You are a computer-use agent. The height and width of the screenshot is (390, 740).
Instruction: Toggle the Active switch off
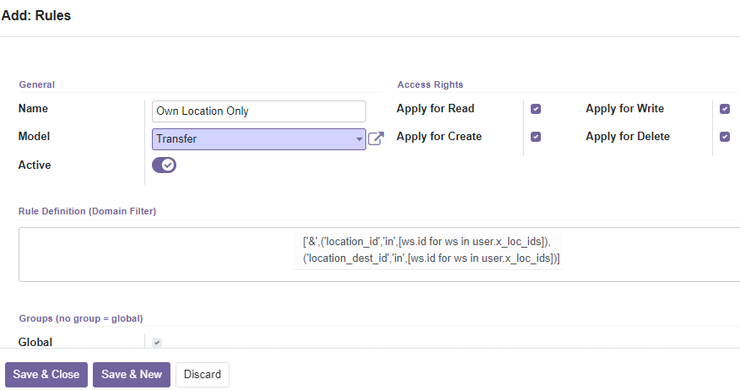[164, 165]
